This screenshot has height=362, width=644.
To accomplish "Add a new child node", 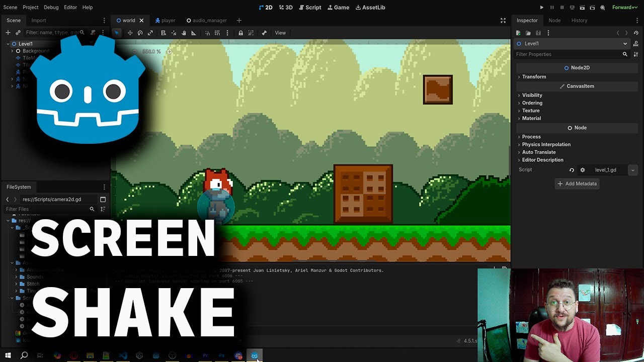I will (8, 32).
